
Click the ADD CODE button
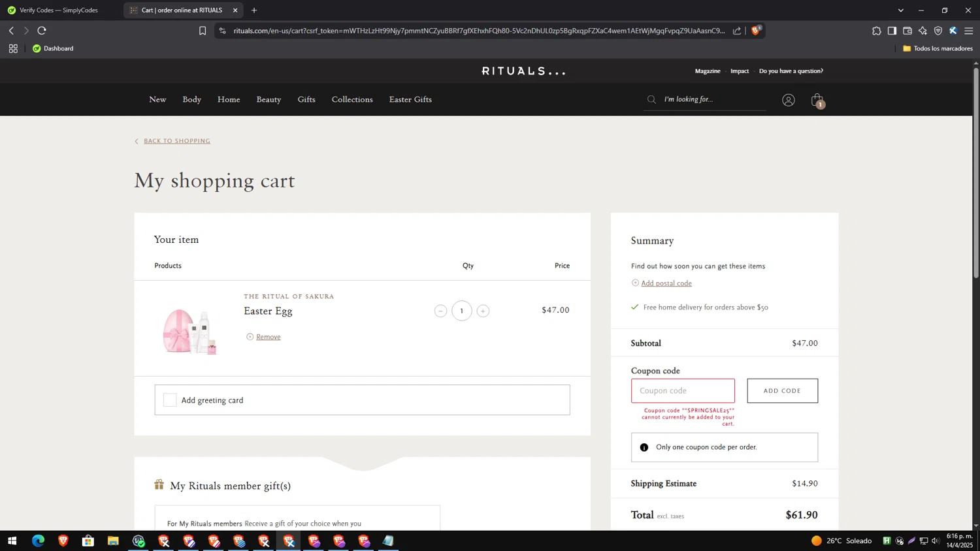(x=782, y=390)
